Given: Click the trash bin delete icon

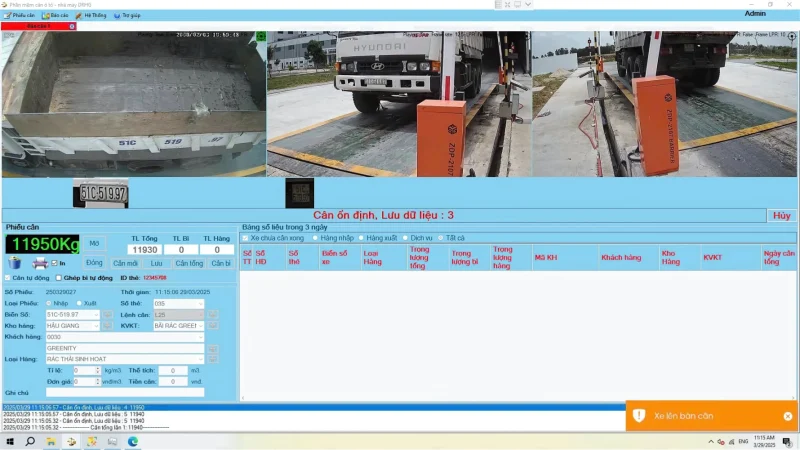Looking at the screenshot, I should click(x=14, y=263).
